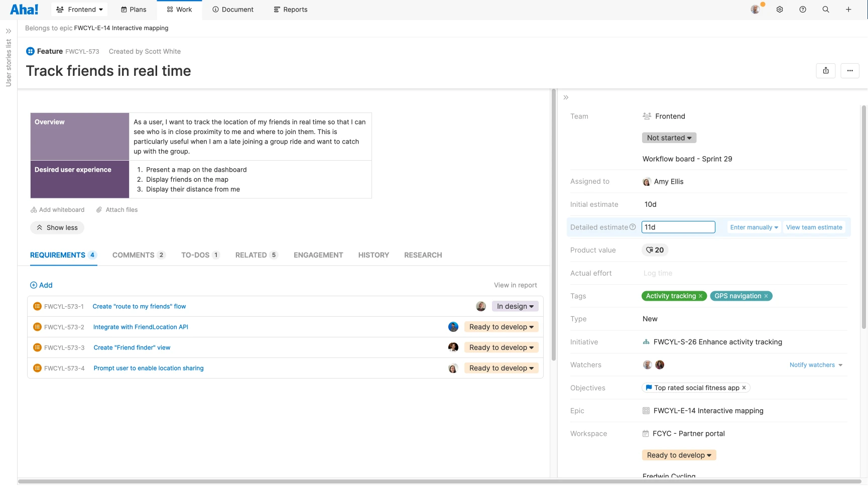Screen dimensions: 868x490
Task: Remove the GPS navigation tag
Action: (x=766, y=296)
